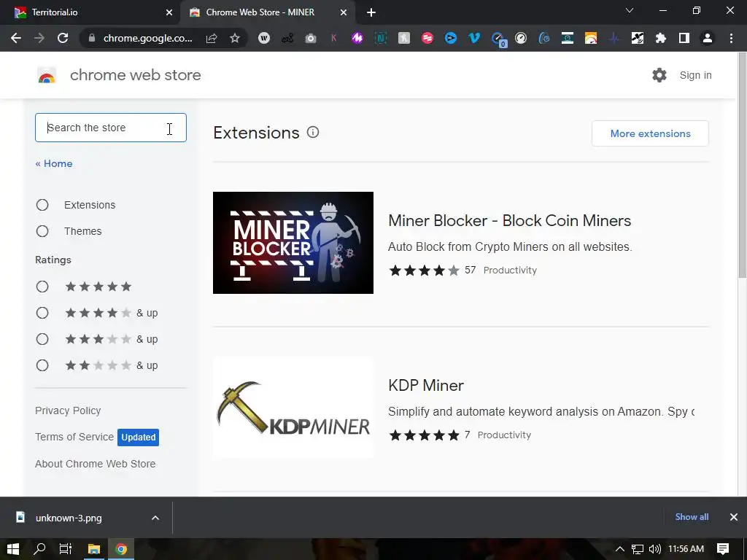The width and height of the screenshot is (747, 560).
Task: Open the blue pulse waveform extension
Action: point(614,38)
